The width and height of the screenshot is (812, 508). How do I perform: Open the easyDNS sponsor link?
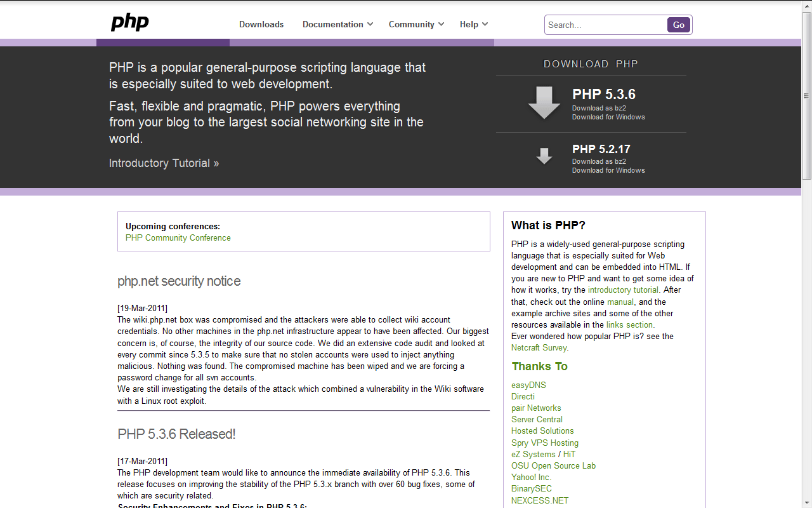point(528,385)
